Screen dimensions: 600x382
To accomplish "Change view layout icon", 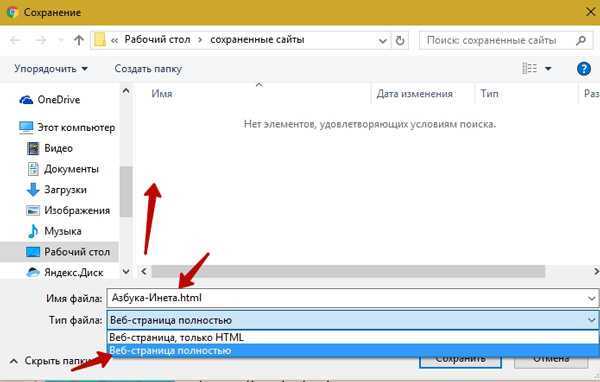I will click(x=529, y=69).
